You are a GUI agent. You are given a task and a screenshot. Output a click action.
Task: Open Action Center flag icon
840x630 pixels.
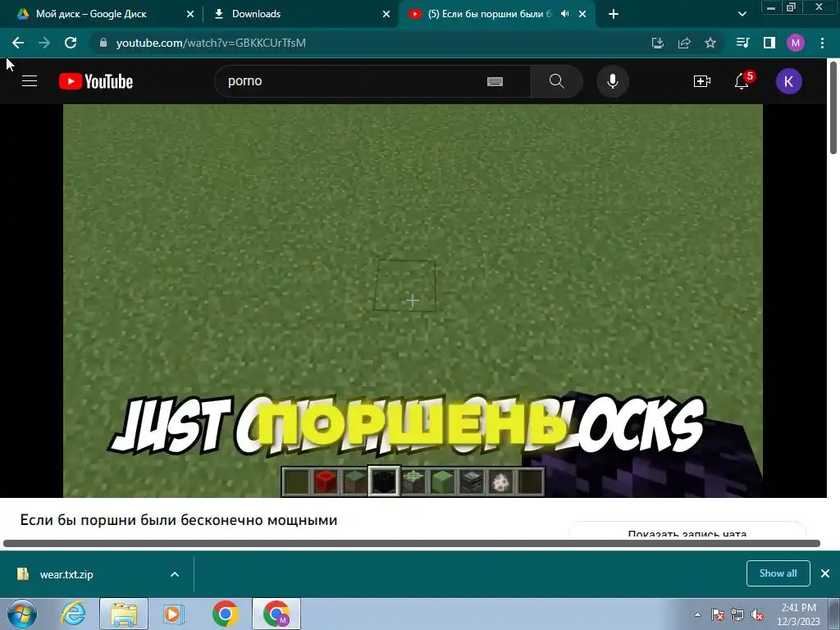point(717,614)
